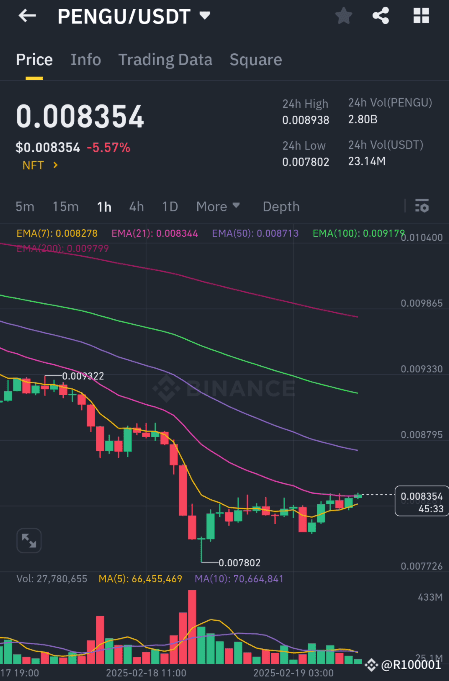
Task: Tap the large 0.008354 last price
Action: pos(80,116)
